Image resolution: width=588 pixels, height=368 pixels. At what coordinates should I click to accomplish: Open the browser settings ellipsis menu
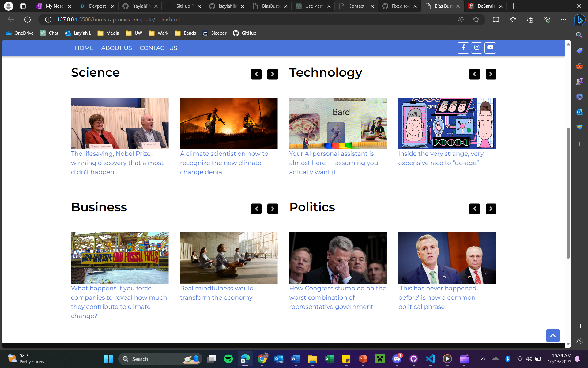(564, 19)
